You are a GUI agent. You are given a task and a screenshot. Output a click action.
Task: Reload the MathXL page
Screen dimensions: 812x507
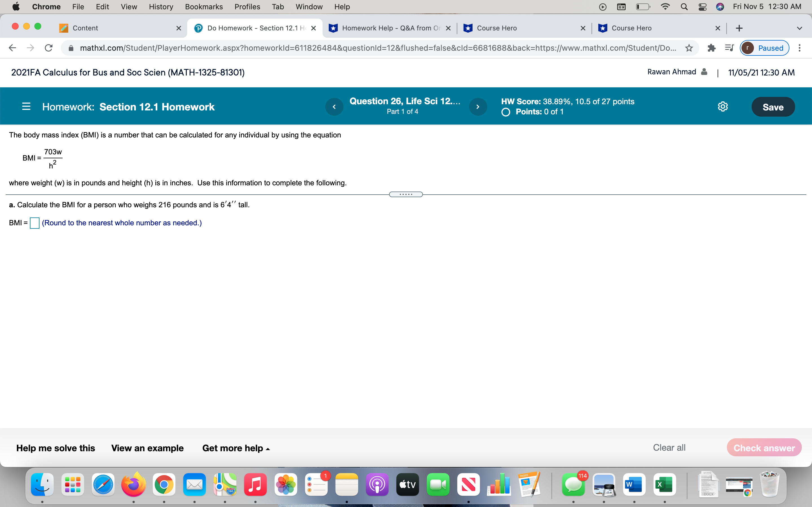click(48, 48)
